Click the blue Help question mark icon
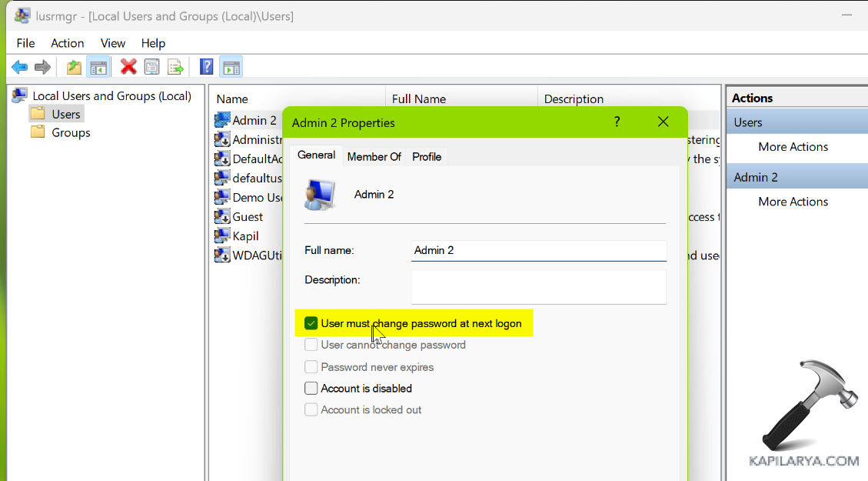Image resolution: width=868 pixels, height=481 pixels. 207,67
